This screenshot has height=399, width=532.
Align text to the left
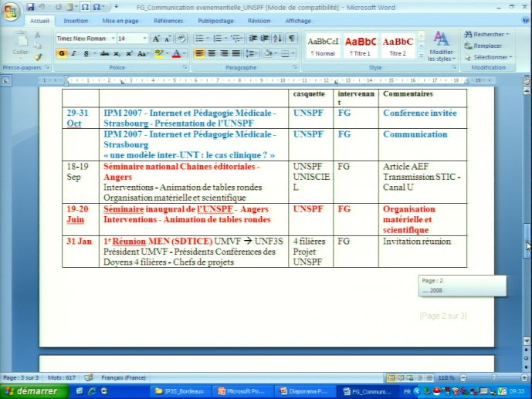coord(199,53)
